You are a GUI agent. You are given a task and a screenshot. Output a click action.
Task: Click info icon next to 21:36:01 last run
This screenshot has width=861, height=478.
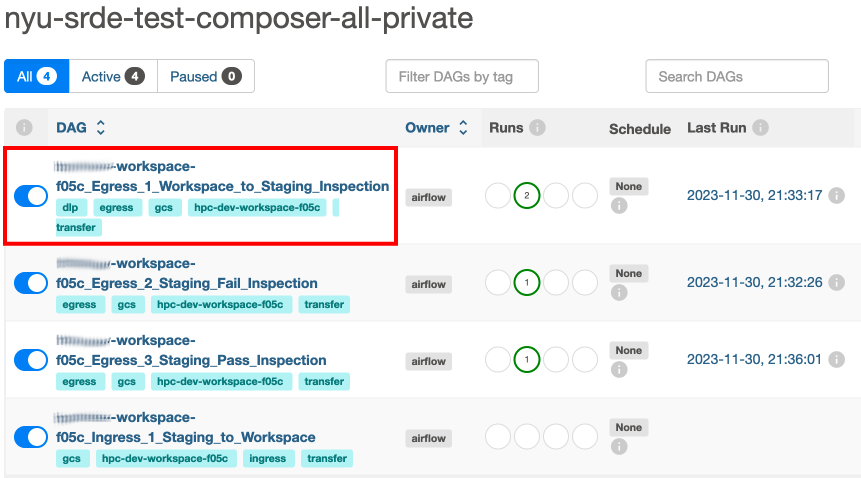tap(836, 359)
